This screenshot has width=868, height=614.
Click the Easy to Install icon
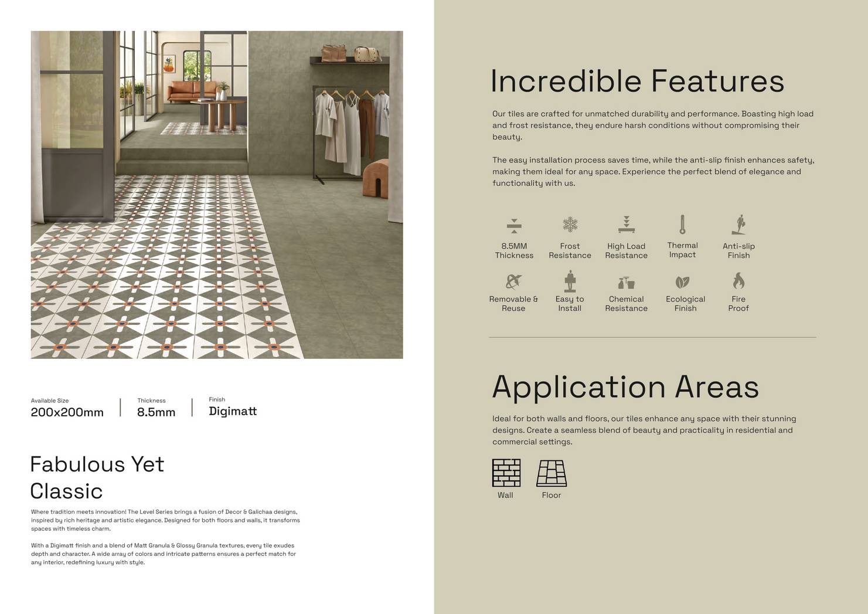point(570,281)
